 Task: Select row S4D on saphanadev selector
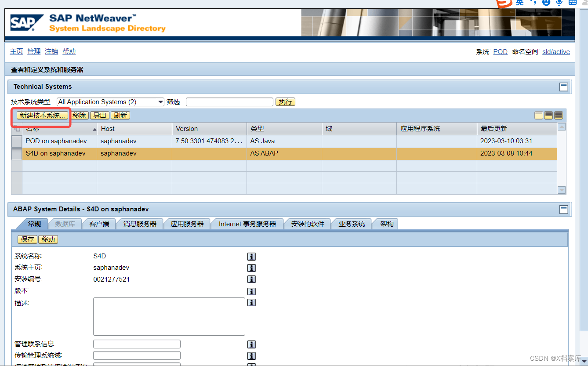coord(16,154)
